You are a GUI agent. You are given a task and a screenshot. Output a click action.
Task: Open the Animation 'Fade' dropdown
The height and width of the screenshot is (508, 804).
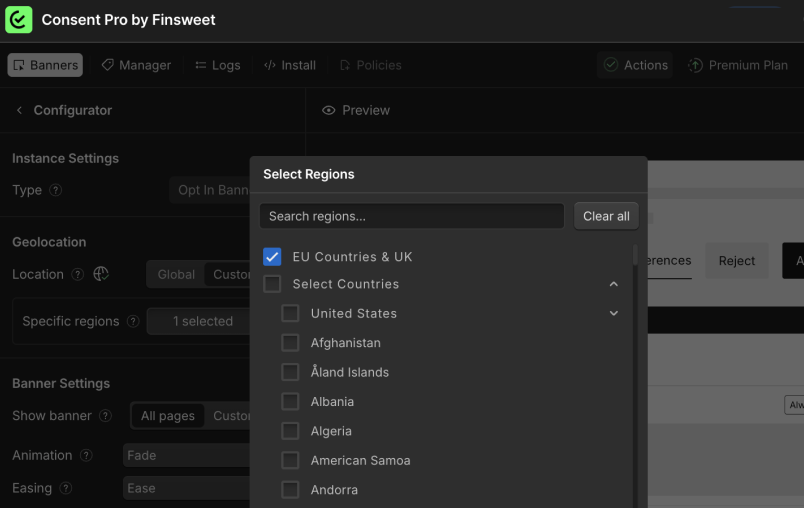click(187, 455)
